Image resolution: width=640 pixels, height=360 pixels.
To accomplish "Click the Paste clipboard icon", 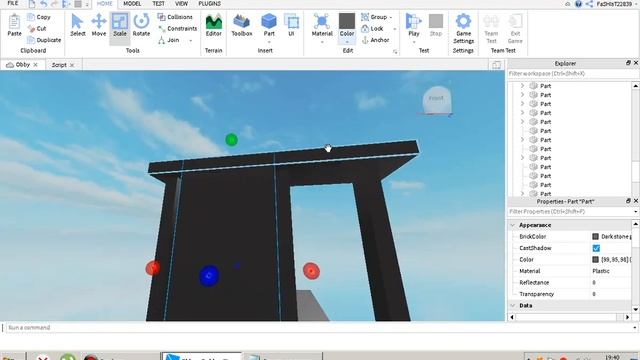I will [x=14, y=22].
